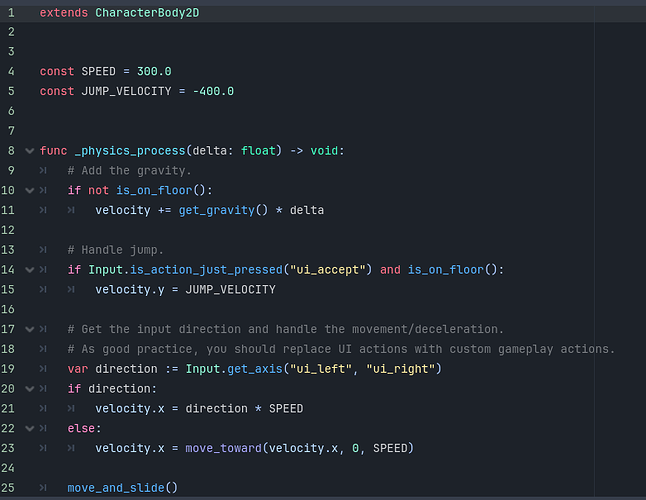Screen dimensions: 646x500
Task: Collapse the else block on line 22
Action: point(29,429)
